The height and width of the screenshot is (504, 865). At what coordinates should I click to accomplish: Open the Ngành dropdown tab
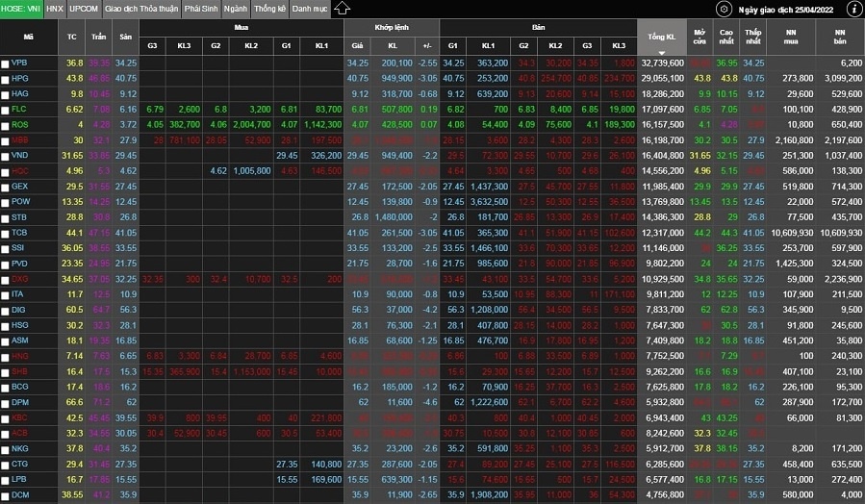235,9
